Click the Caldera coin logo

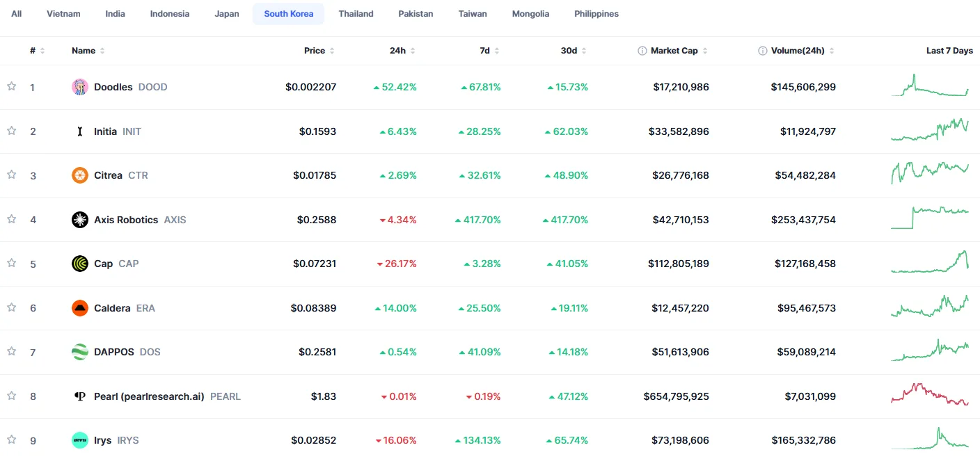(80, 308)
